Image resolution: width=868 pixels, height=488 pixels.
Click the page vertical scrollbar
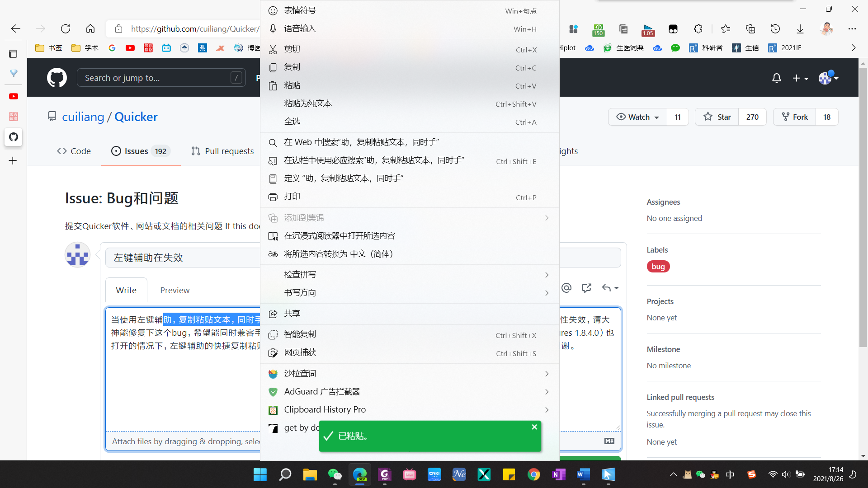tap(863, 208)
